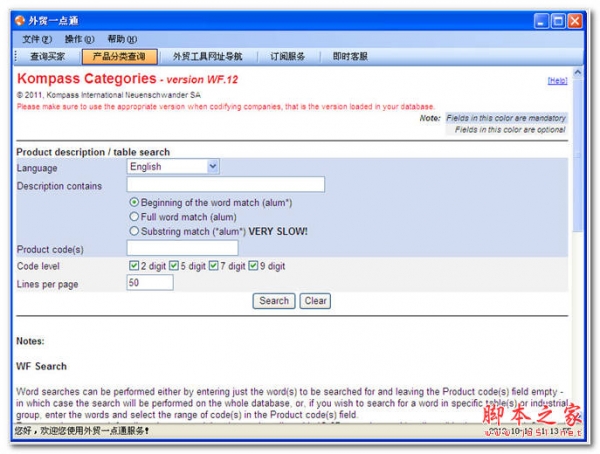Click the 'Kompass Categories' heading

(x=87, y=78)
